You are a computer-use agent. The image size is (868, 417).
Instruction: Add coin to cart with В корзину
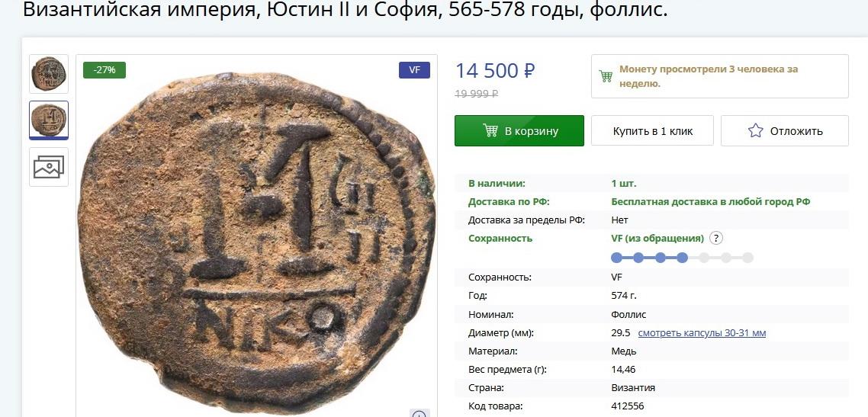519,130
